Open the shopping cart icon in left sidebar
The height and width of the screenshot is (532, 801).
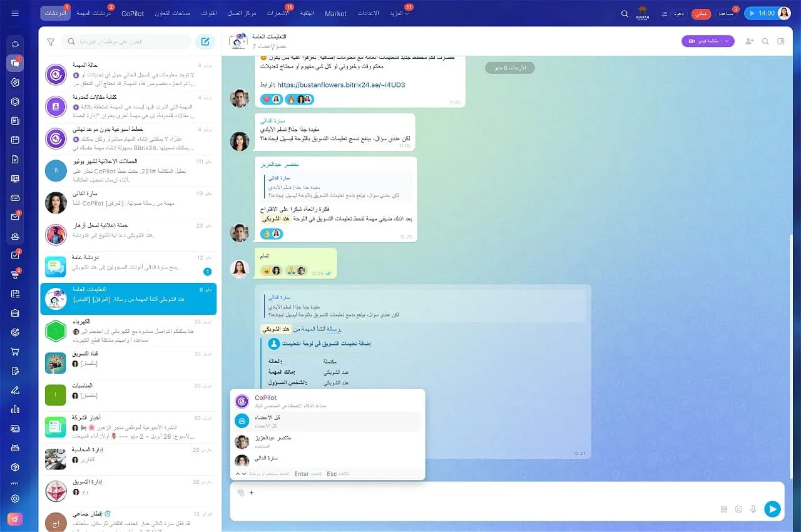coord(15,352)
